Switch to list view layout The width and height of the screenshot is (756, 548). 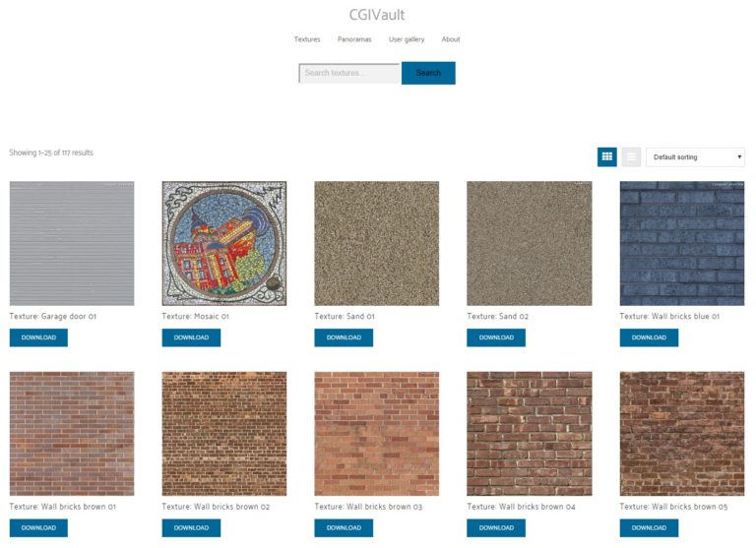(x=631, y=156)
